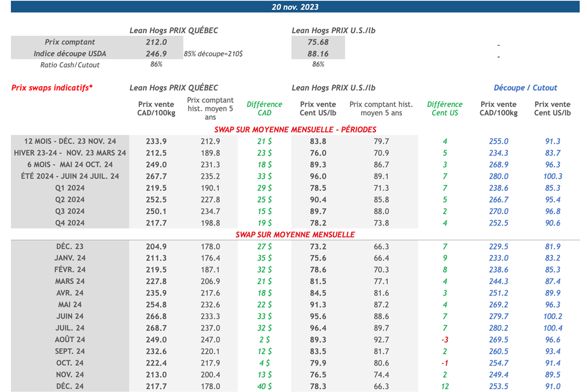This screenshot has width=585, height=392.
Task: Select the 'Prix comptant' row label
Action: pyautogui.click(x=70, y=42)
